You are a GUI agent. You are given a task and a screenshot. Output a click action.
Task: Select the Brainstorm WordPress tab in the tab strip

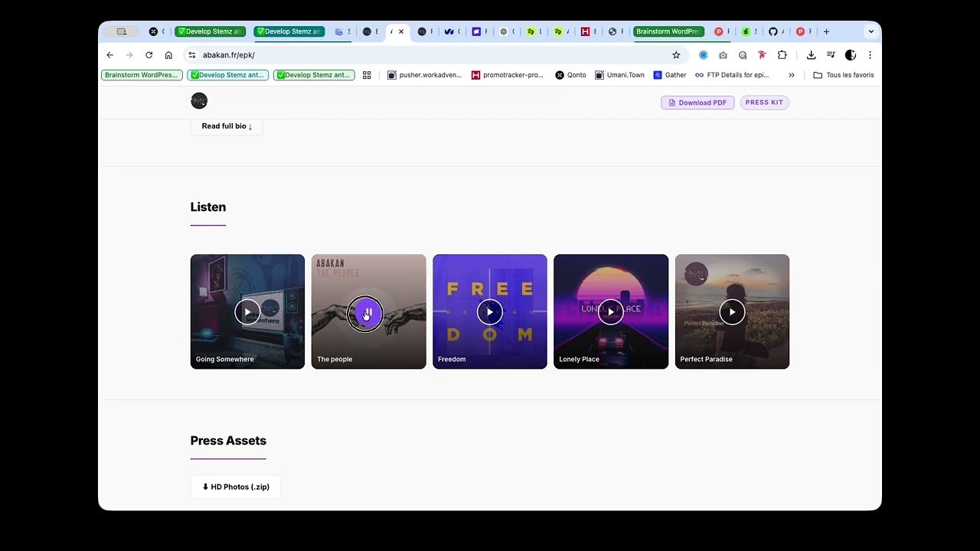pos(668,31)
